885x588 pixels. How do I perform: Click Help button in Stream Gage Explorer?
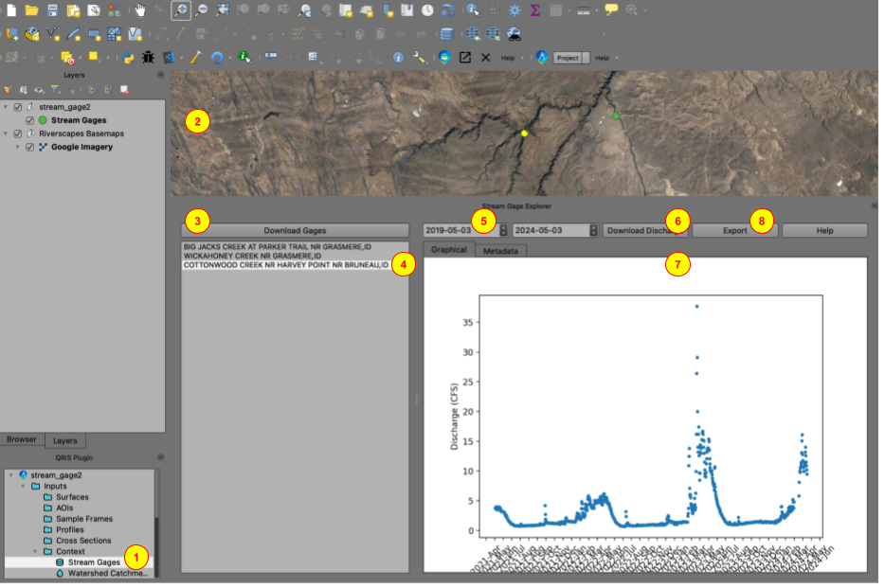point(824,231)
